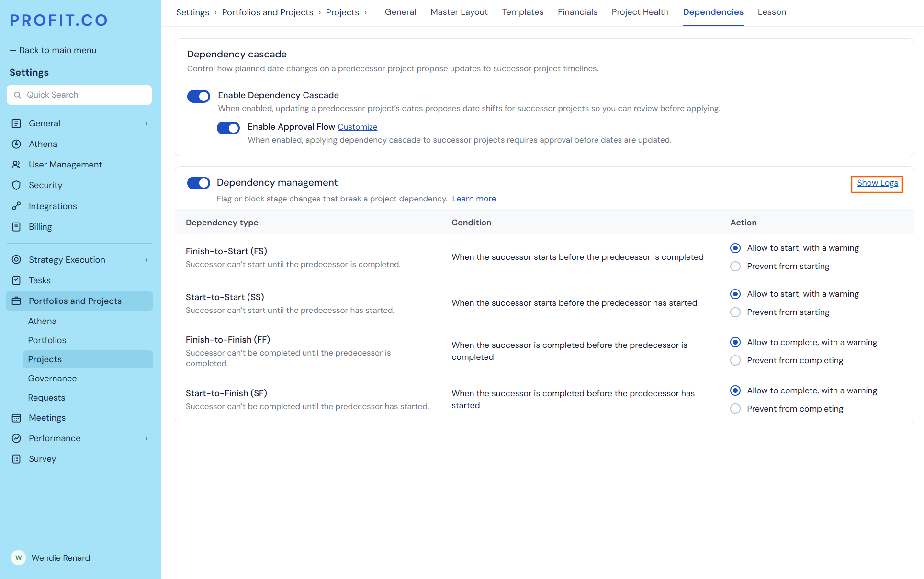The width and height of the screenshot is (924, 579).
Task: Toggle Enable Dependency Cascade switch
Action: tap(199, 96)
